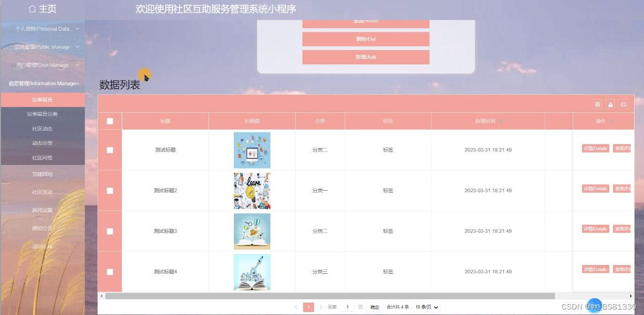Image resolution: width=644 pixels, height=315 pixels.
Task: Open 党建园地 in the sidebar
Action: tap(43, 174)
